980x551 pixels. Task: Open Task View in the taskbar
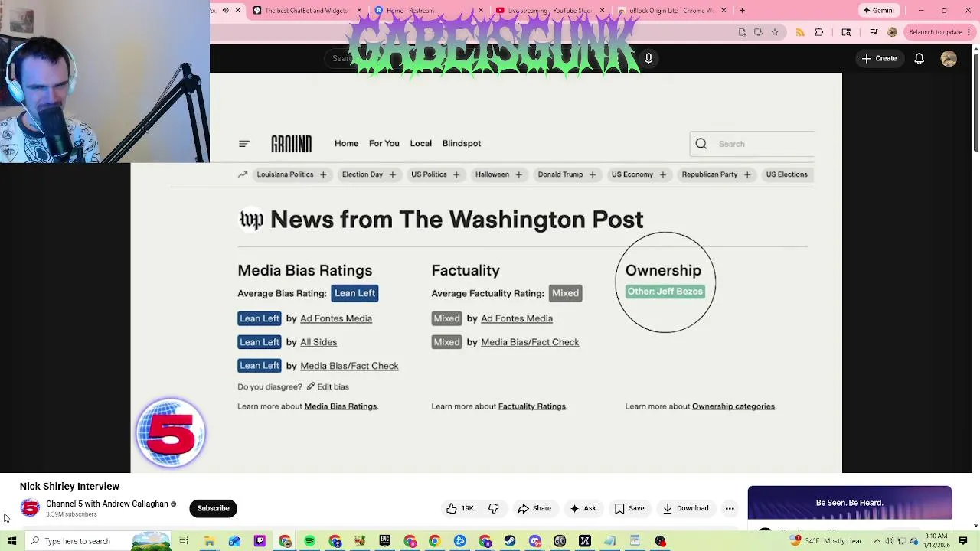coord(184,541)
